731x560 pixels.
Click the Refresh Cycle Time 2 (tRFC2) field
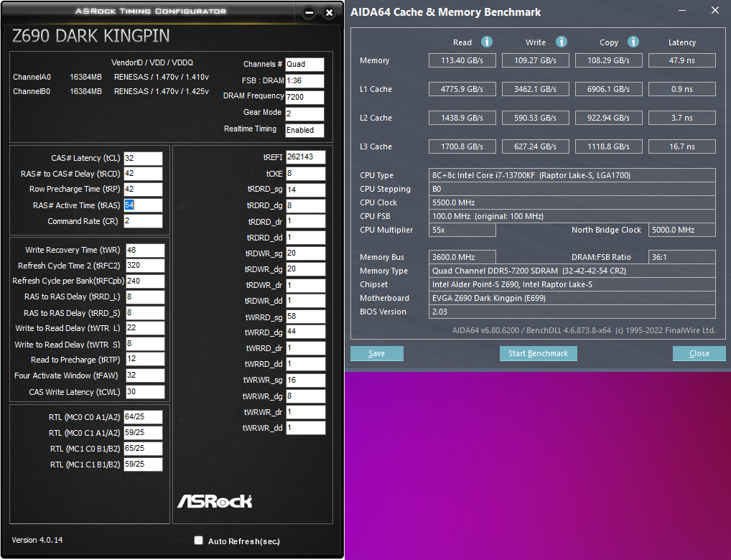click(x=146, y=266)
